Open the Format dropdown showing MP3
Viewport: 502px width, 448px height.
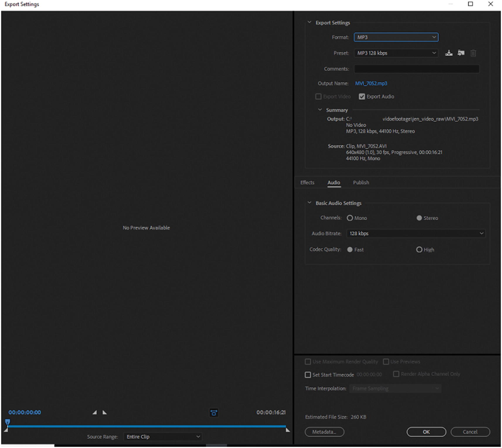point(396,37)
